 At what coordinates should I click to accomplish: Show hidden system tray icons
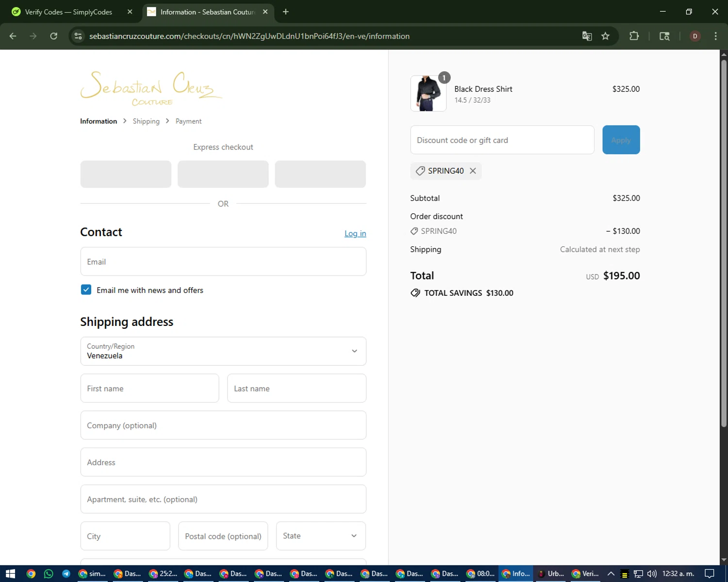[x=611, y=574]
